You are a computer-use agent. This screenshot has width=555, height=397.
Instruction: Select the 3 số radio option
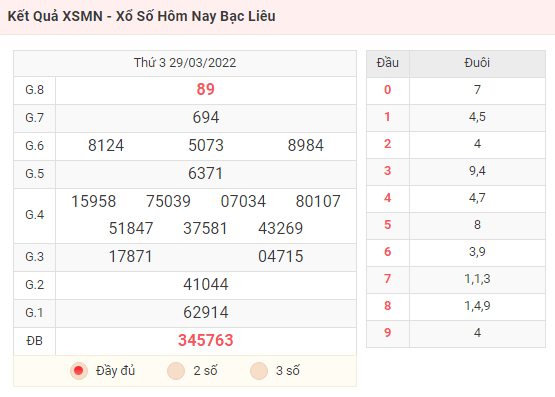259,370
